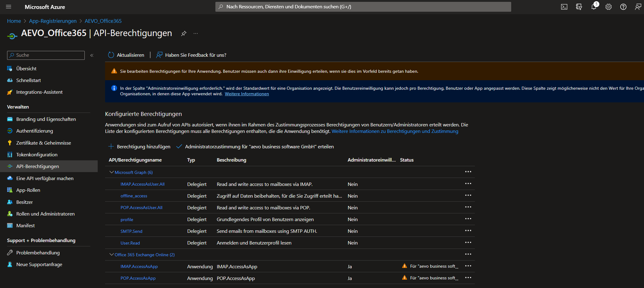Open the ellipsis next to the pin icon

[196, 34]
